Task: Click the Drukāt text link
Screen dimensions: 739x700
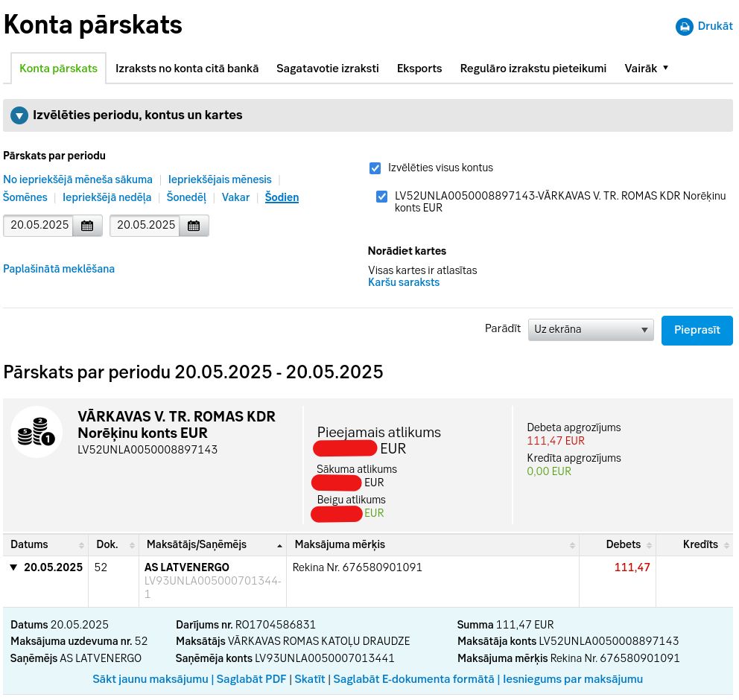Action: click(x=715, y=26)
